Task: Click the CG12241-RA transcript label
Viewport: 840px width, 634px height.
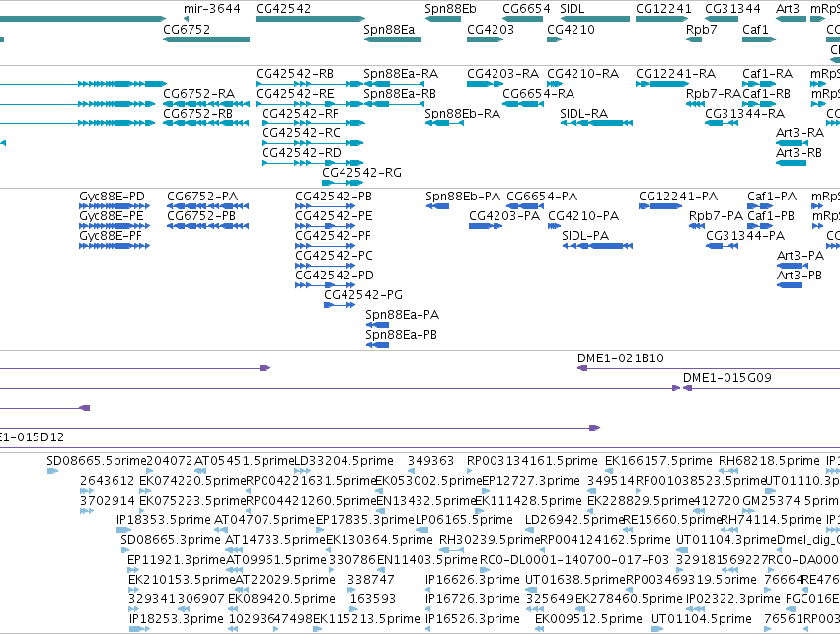Action: pos(675,73)
